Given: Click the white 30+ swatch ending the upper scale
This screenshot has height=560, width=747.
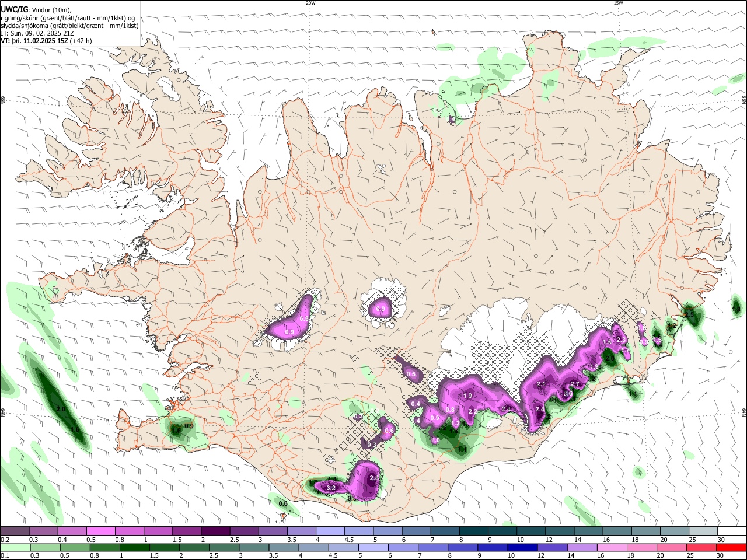Looking at the screenshot, I should pos(732,531).
